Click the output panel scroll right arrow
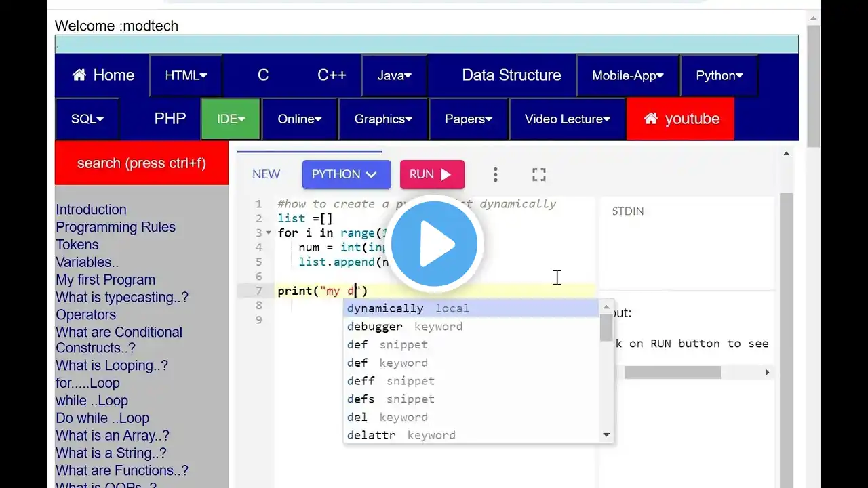 pos(768,372)
